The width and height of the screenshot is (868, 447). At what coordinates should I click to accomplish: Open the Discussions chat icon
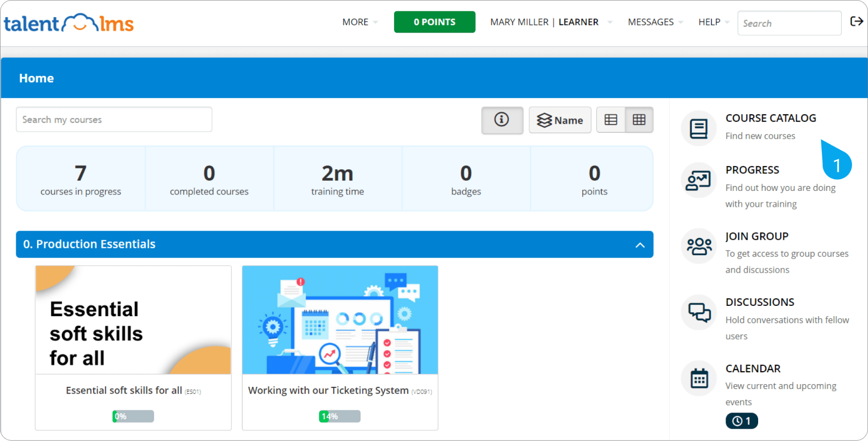tap(698, 312)
